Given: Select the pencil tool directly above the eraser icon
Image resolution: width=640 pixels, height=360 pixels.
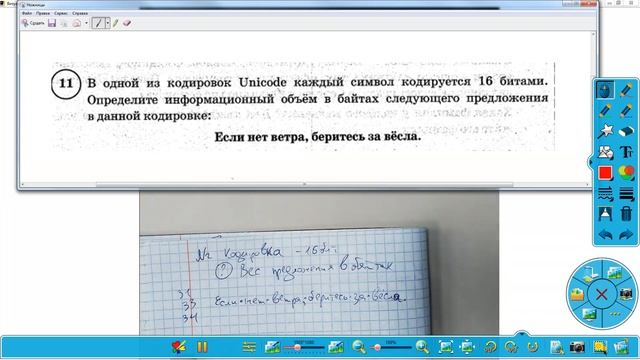Looking at the screenshot, I should (x=626, y=111).
